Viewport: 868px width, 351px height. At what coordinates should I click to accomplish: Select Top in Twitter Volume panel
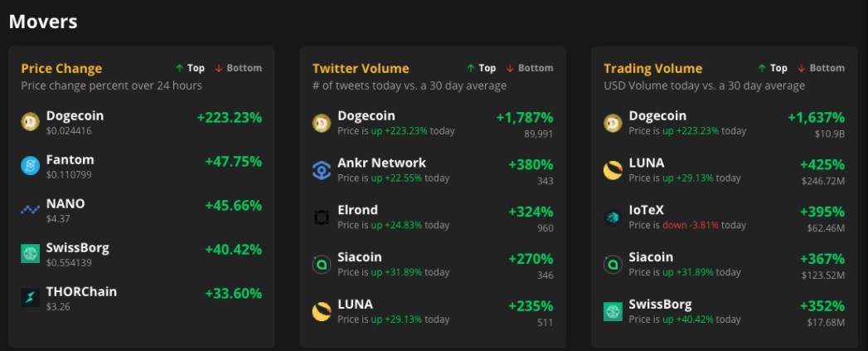pos(482,68)
